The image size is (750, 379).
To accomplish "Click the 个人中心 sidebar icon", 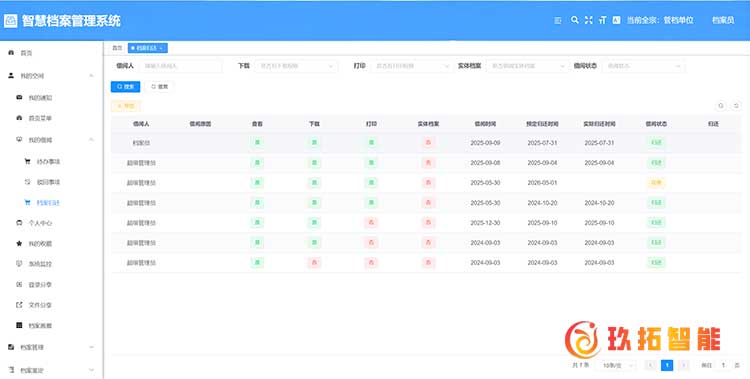I will pyautogui.click(x=19, y=223).
